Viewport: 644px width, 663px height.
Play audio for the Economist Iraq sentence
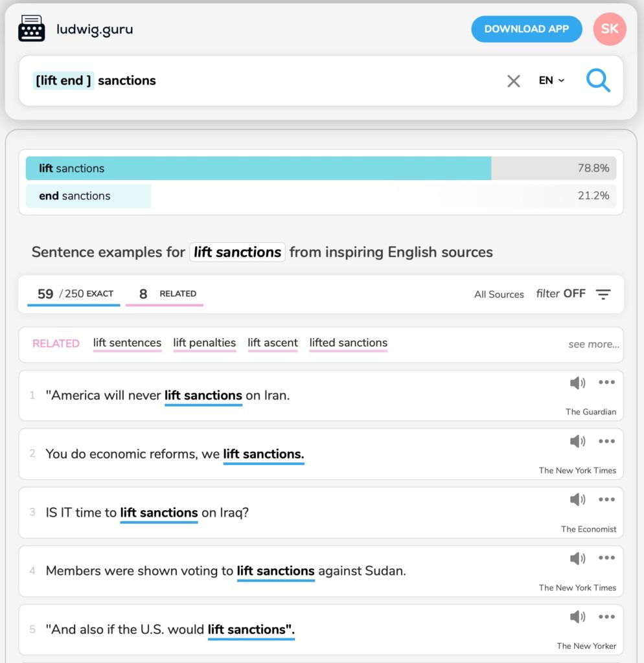pos(577,500)
